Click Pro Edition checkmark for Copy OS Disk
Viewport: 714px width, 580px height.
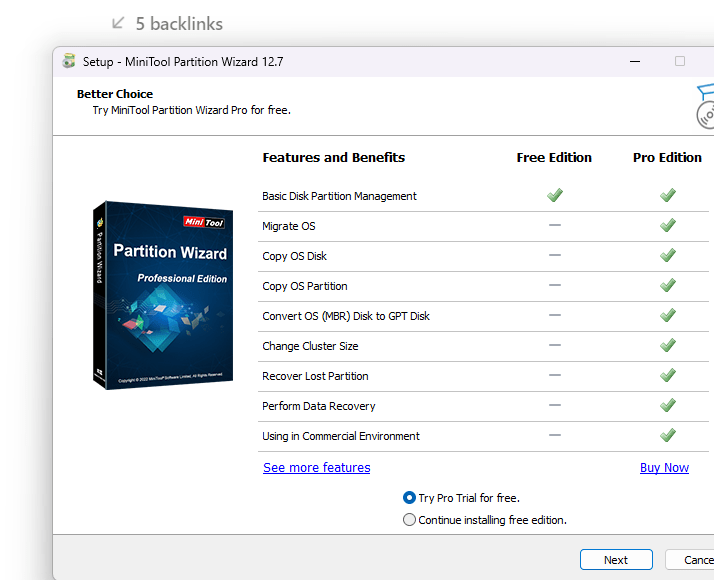pos(668,255)
